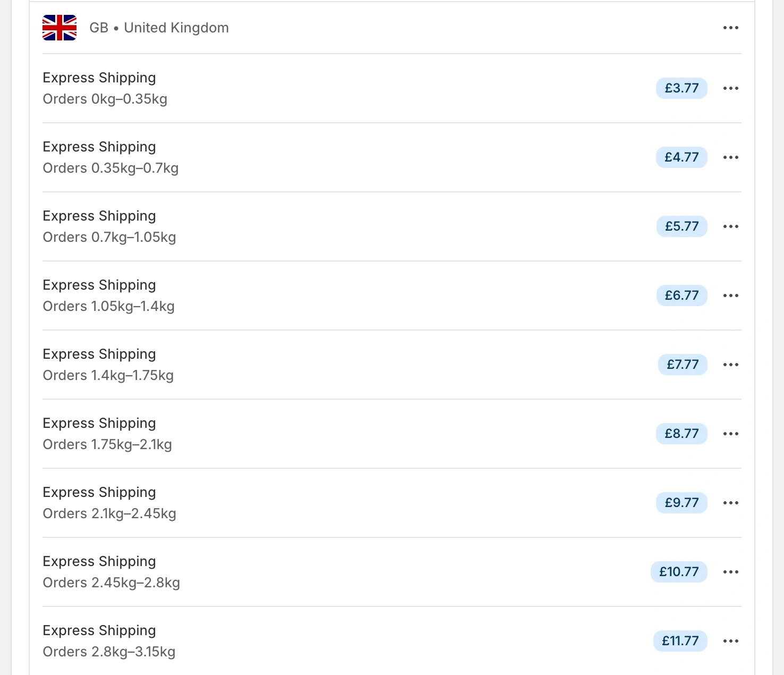Image resolution: width=784 pixels, height=675 pixels.
Task: Open the options menu for the £6.77 rate
Action: pos(731,296)
